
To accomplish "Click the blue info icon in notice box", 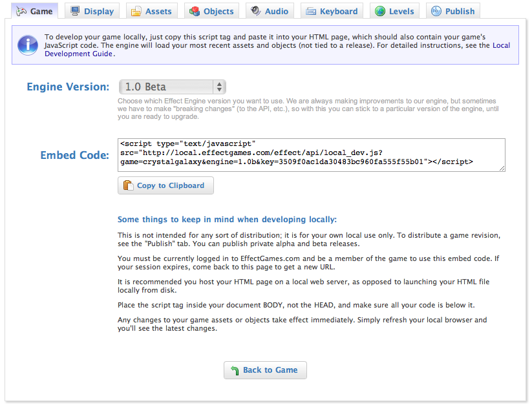I will pyautogui.click(x=28, y=45).
